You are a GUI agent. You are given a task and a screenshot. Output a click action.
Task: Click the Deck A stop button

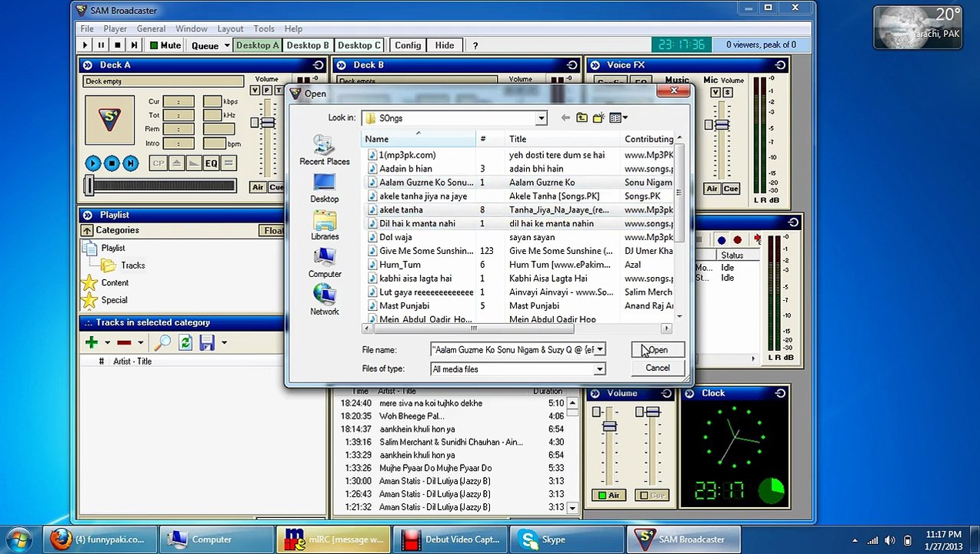(112, 163)
